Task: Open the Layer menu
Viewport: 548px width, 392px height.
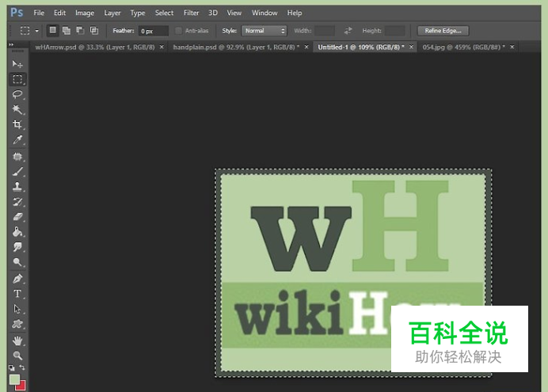Action: pyautogui.click(x=112, y=13)
